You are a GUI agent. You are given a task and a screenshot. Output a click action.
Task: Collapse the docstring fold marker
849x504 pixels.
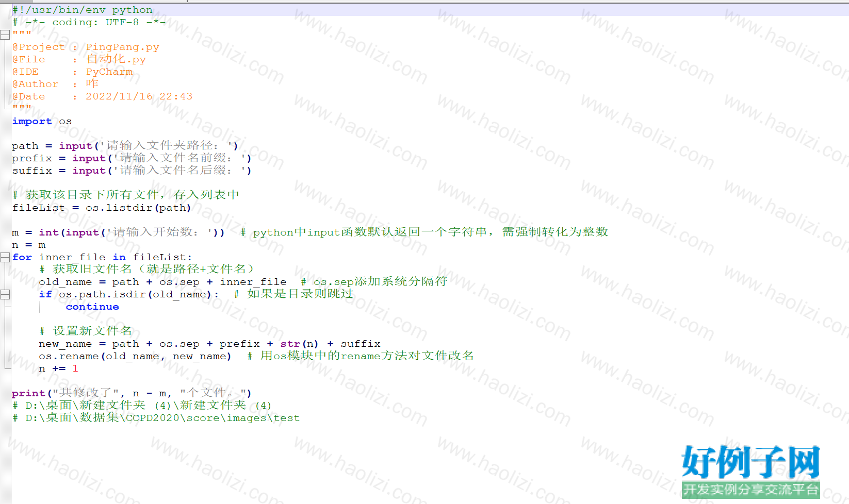click(5, 35)
